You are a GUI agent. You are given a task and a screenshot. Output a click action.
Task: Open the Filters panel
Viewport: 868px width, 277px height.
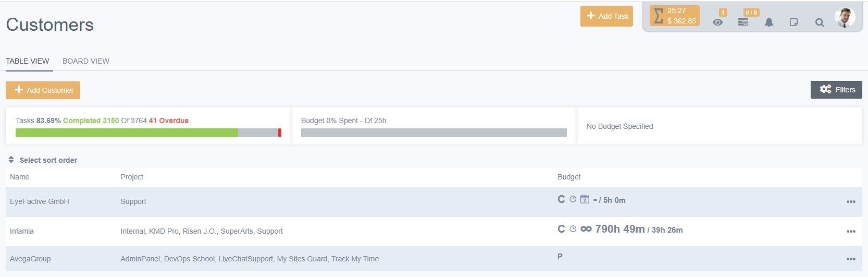coord(836,90)
